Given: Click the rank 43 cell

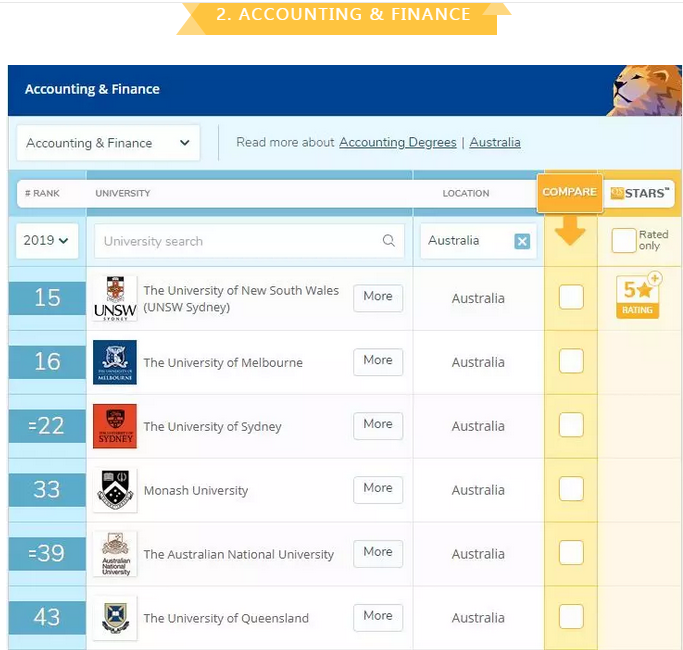Looking at the screenshot, I should click(47, 617).
